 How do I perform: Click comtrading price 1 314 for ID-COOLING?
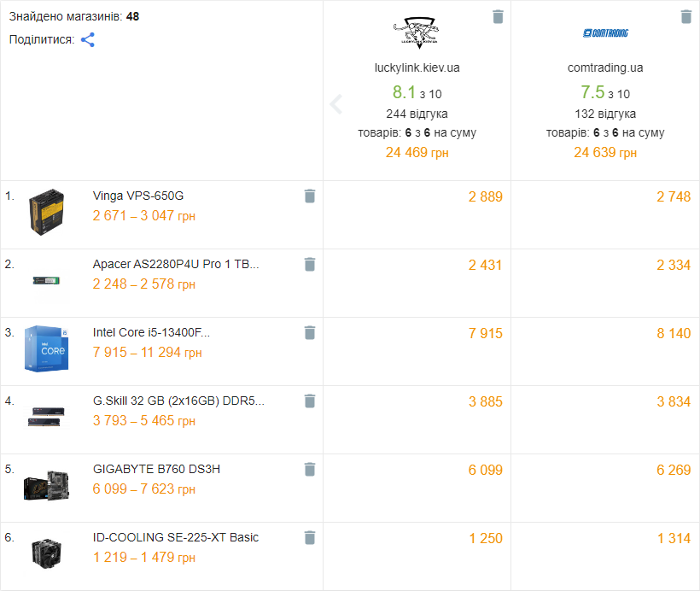pos(674,539)
